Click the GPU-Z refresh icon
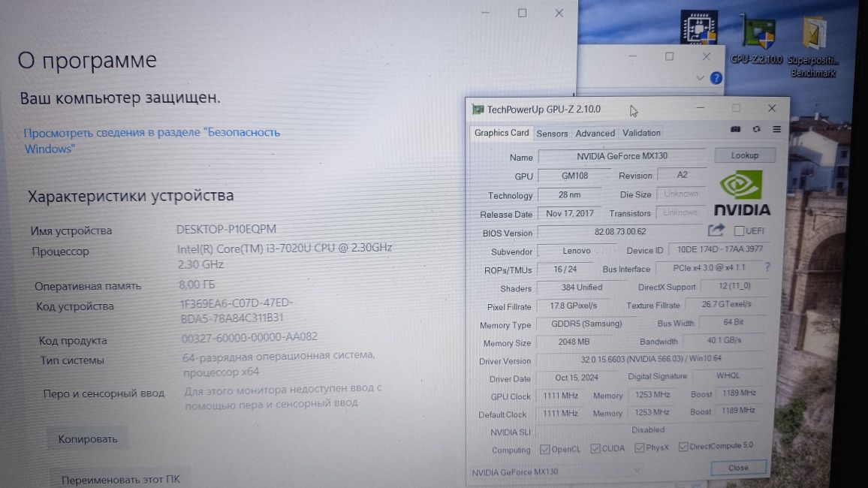The width and height of the screenshot is (868, 488). pos(756,129)
